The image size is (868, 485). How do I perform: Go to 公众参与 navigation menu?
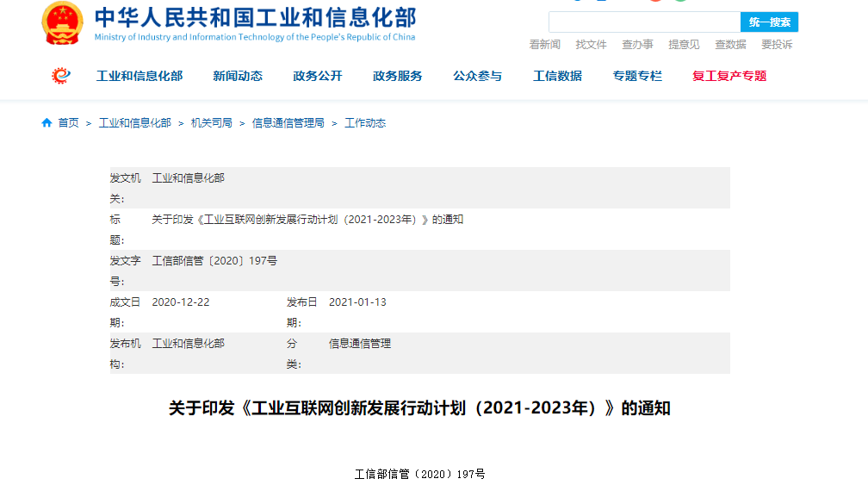pos(478,76)
